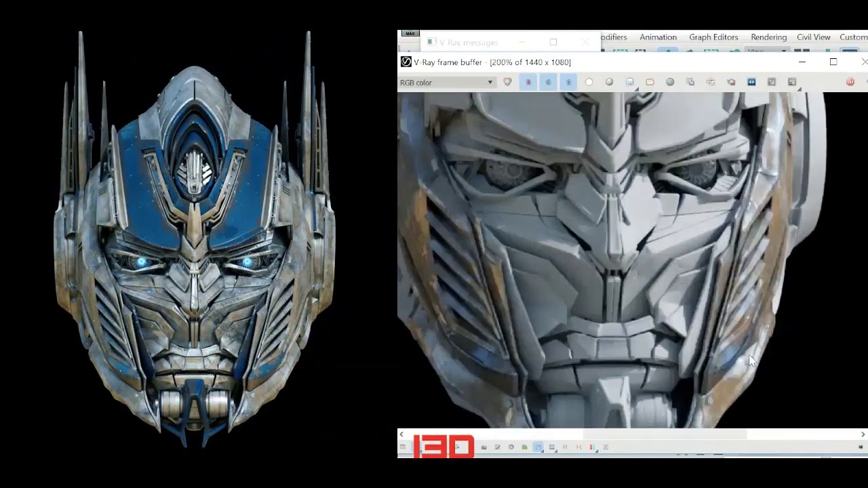Click the red bracket bottom toolbar icon
Viewport: 868px width, 488px height.
(x=578, y=447)
